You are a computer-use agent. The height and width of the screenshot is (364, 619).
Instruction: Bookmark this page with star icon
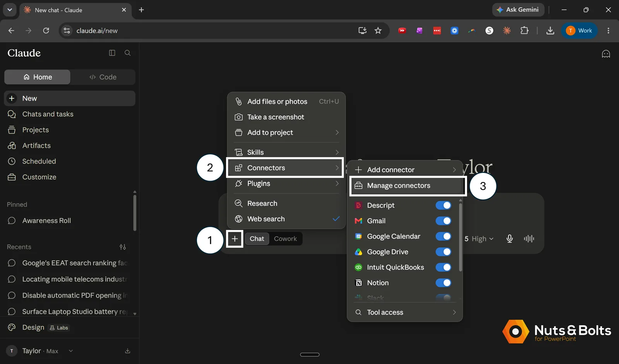(x=378, y=31)
